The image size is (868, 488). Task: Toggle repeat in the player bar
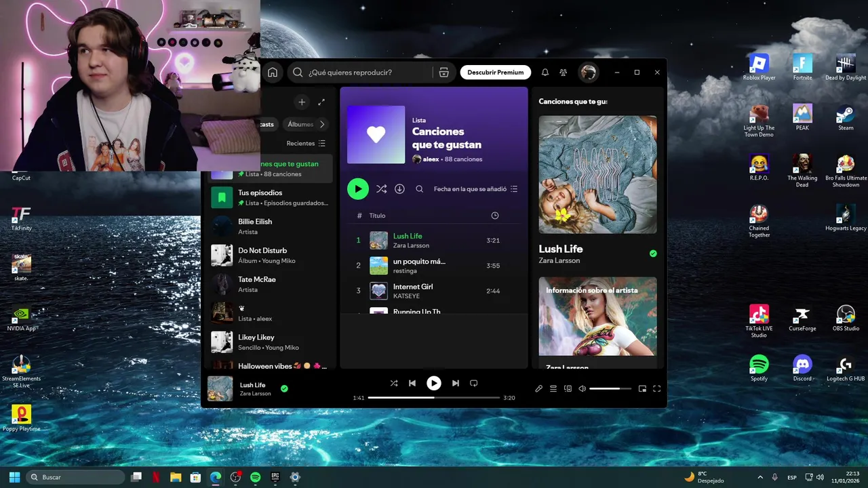point(474,383)
